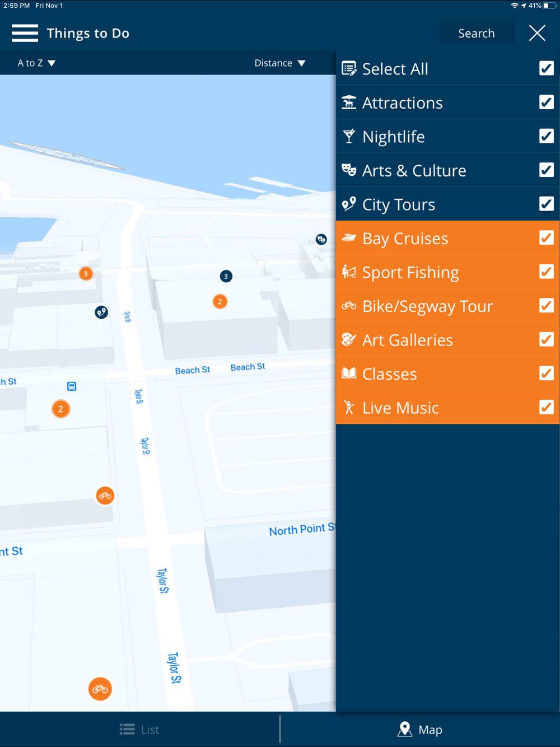Click the Live Music dancer icon
The image size is (560, 747).
tap(349, 407)
